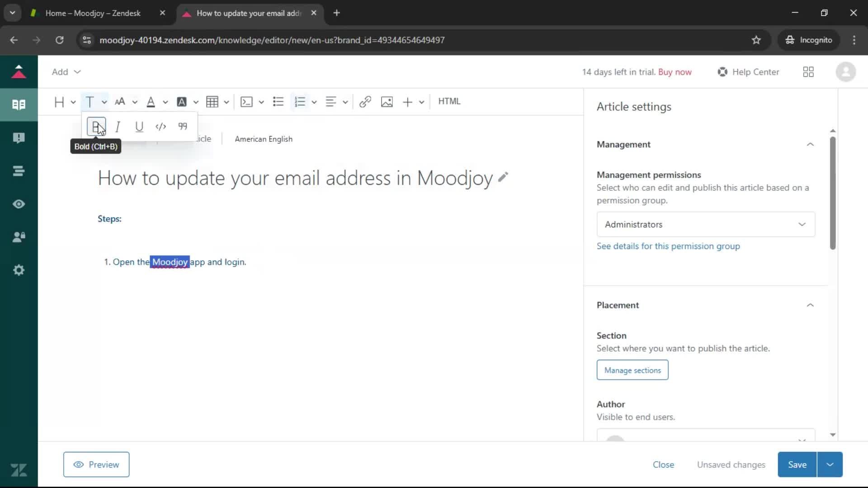Click the Article settings scrollbar thumb

tap(833, 193)
